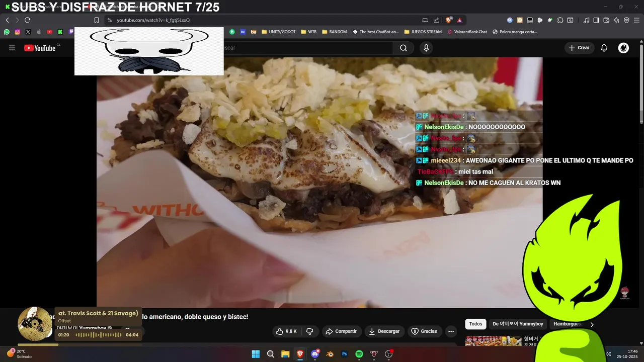The width and height of the screenshot is (644, 362).
Task: Open more actions (three dots) under the video
Action: (x=451, y=331)
